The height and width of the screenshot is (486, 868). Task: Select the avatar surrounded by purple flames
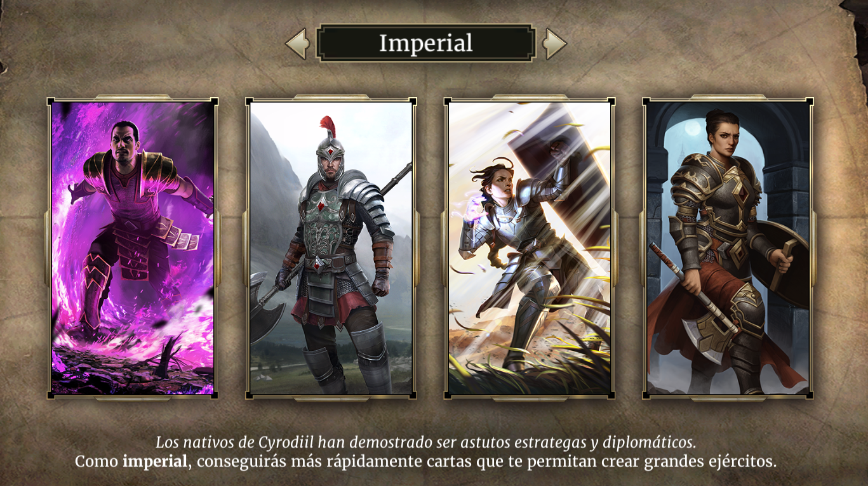[133, 248]
